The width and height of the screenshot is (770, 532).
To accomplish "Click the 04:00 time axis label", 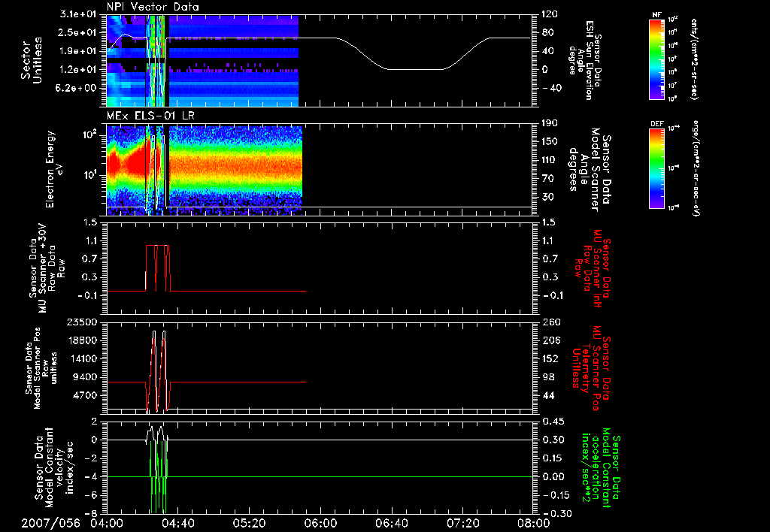I will 107,523.
